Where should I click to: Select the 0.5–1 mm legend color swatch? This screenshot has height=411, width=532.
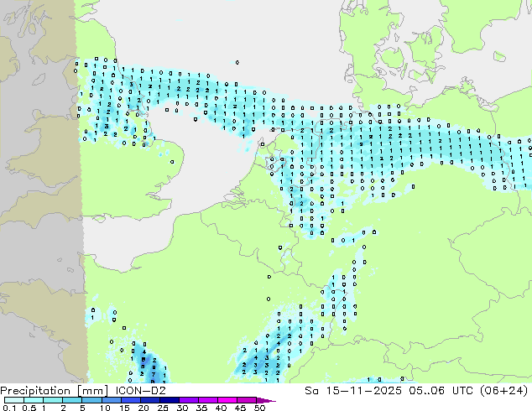[34, 400]
